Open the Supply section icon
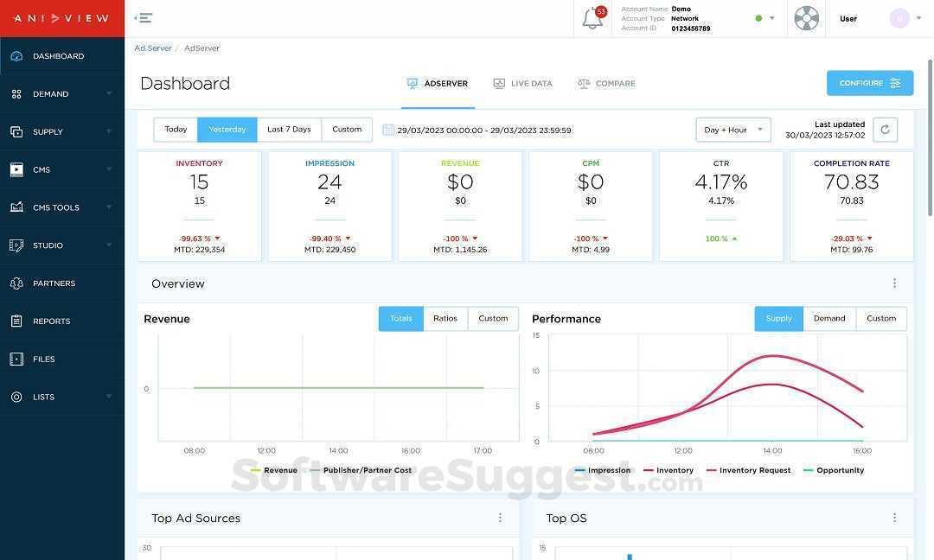 [16, 131]
